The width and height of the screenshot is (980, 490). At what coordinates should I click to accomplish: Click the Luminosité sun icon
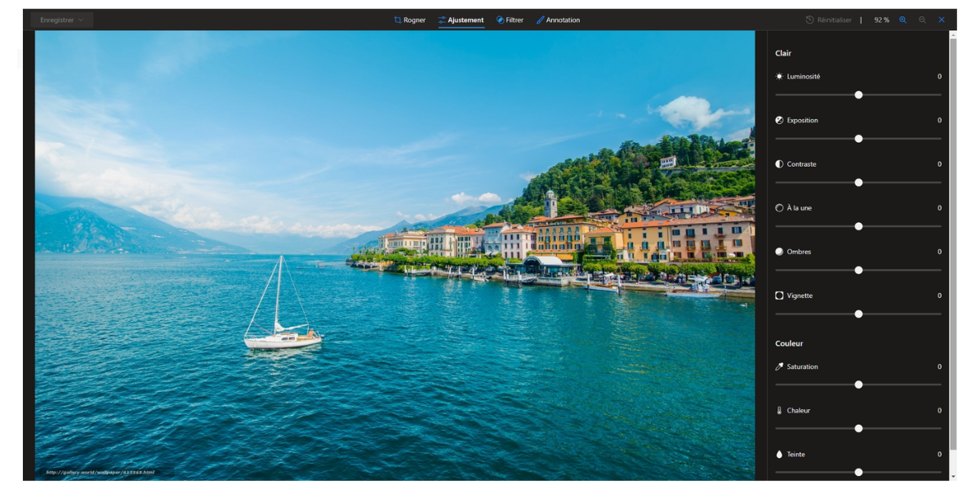779,76
